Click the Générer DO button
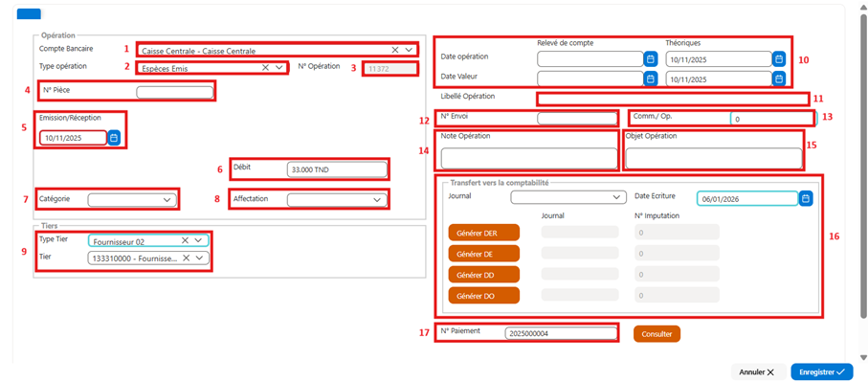The width and height of the screenshot is (868, 382). click(483, 296)
